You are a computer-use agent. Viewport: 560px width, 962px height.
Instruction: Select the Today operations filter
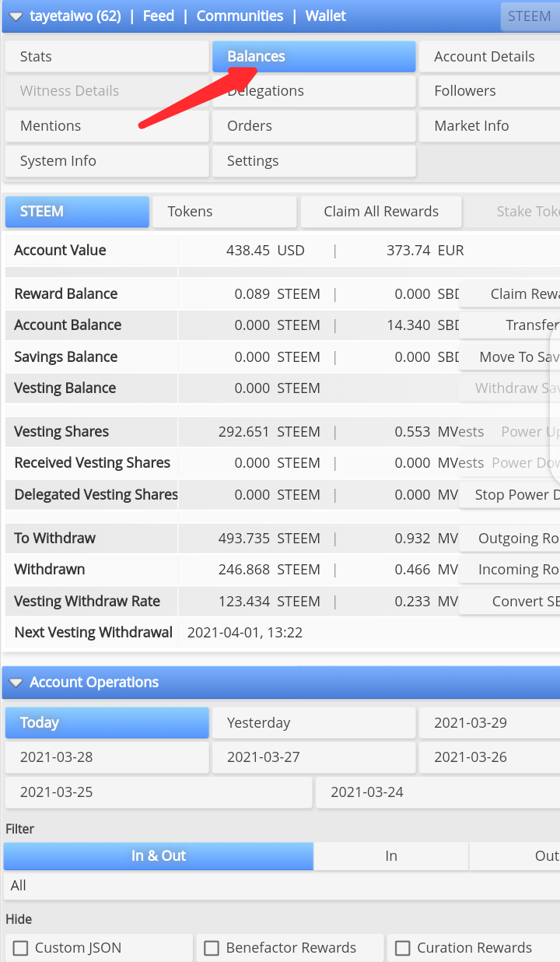pyautogui.click(x=107, y=723)
